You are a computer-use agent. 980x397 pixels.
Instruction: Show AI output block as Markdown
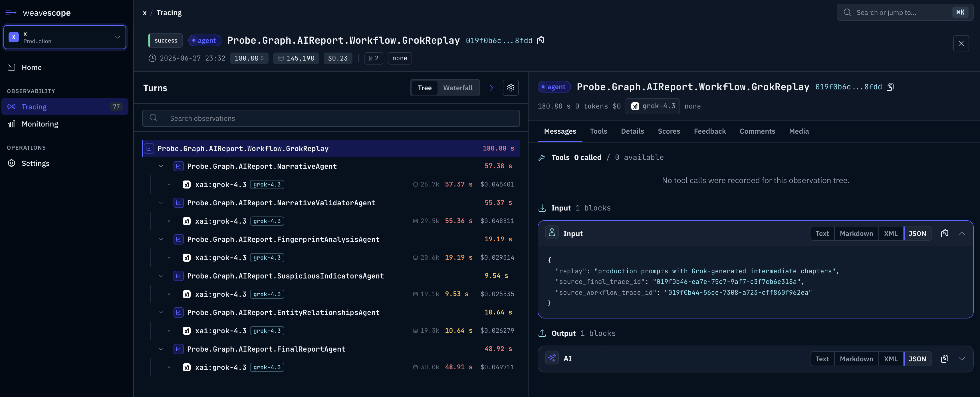pyautogui.click(x=856, y=359)
